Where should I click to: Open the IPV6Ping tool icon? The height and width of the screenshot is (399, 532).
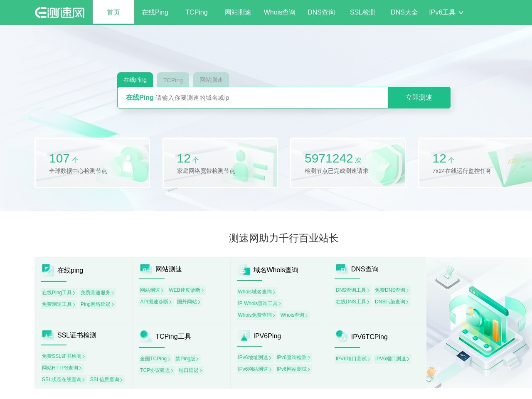(244, 335)
